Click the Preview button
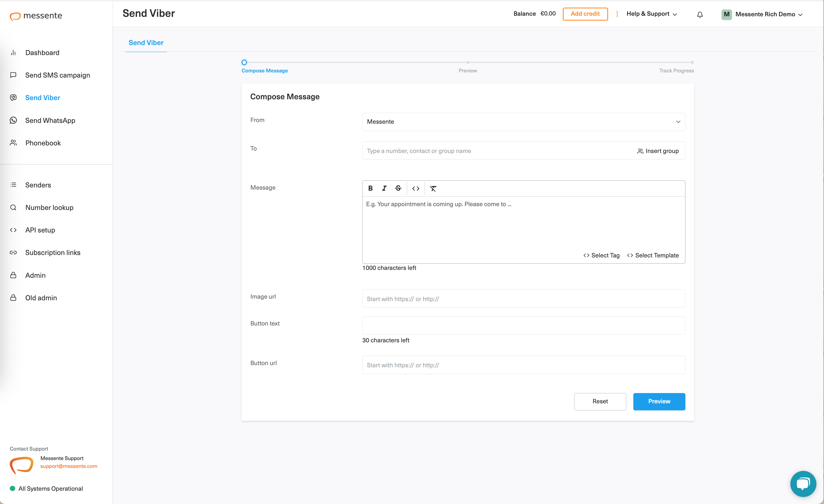Image resolution: width=824 pixels, height=504 pixels. (659, 401)
